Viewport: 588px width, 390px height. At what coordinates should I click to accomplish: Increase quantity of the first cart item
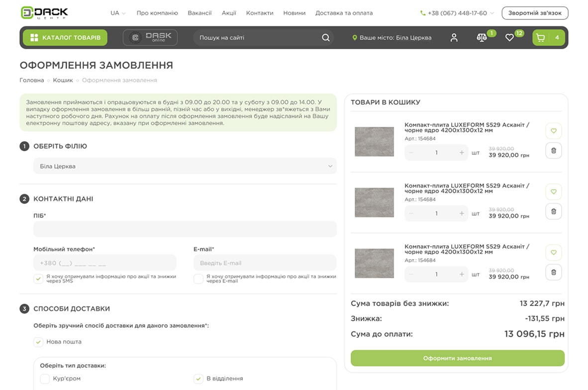(x=462, y=153)
